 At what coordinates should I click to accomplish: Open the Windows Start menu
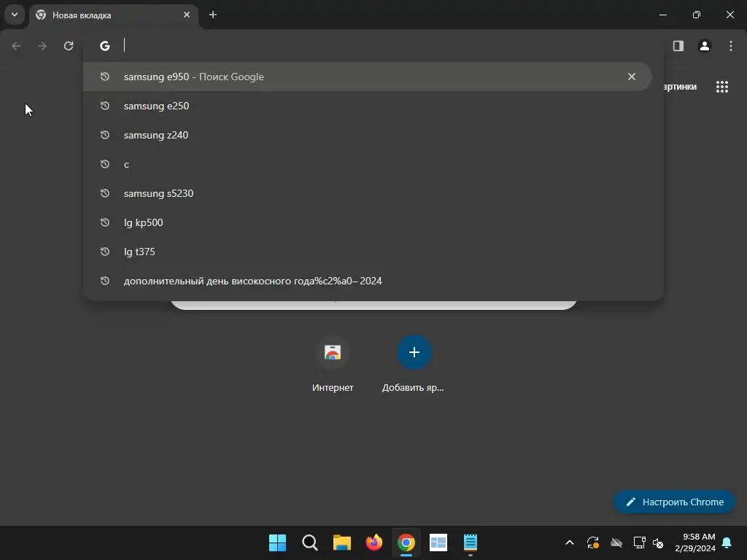(277, 542)
